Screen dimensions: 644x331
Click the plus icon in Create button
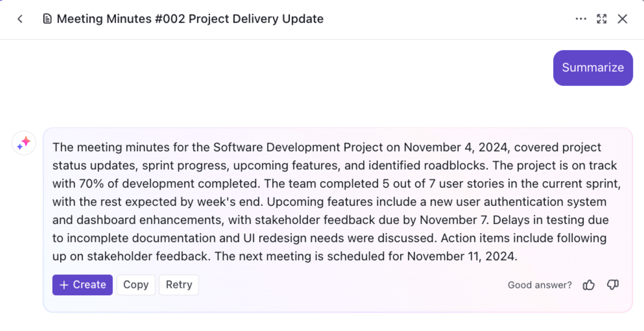click(x=64, y=285)
